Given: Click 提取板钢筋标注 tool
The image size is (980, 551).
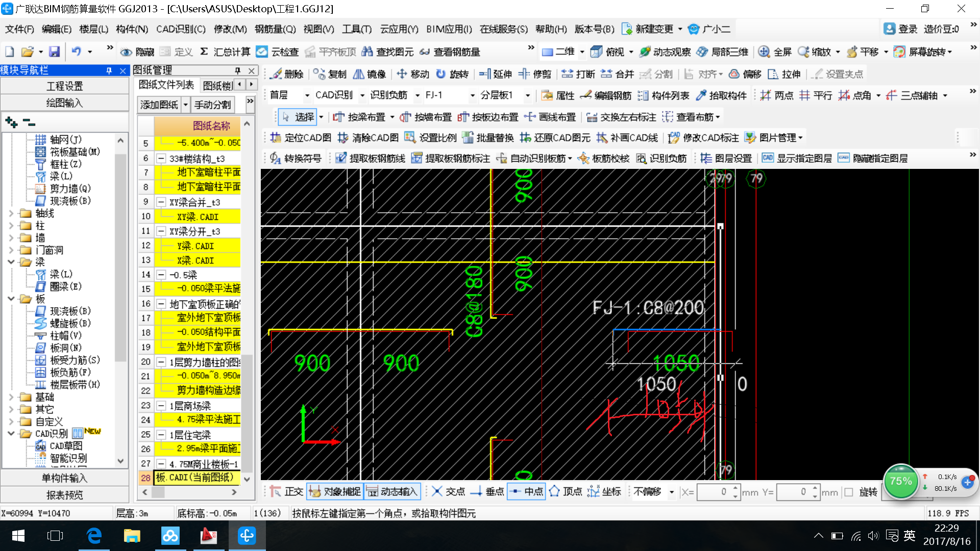Looking at the screenshot, I should point(451,158).
